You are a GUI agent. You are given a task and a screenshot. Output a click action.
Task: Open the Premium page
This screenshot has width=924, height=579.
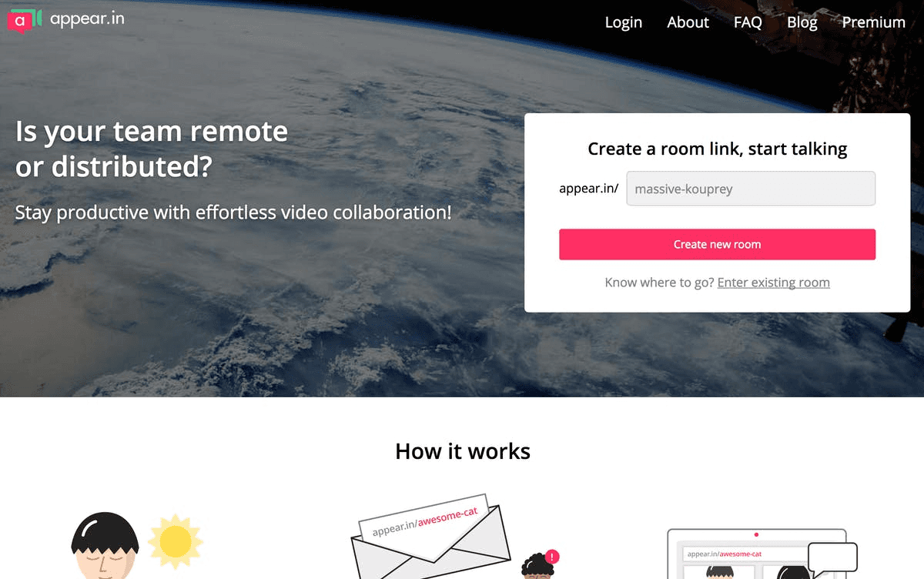coord(873,22)
